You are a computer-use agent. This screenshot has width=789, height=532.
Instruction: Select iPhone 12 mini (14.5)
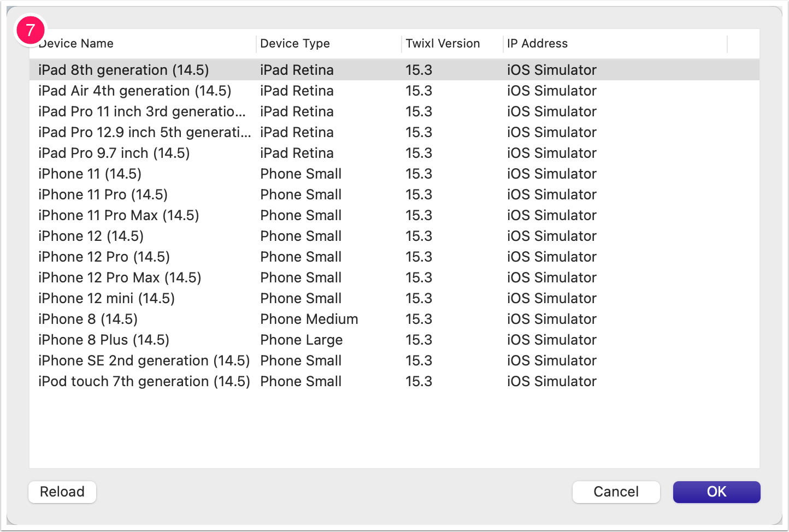394,298
